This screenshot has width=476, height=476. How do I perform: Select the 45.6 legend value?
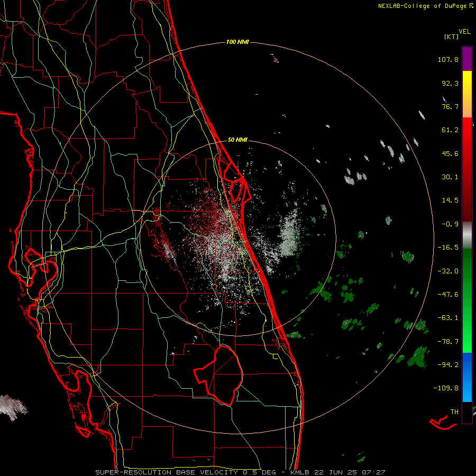coord(450,153)
